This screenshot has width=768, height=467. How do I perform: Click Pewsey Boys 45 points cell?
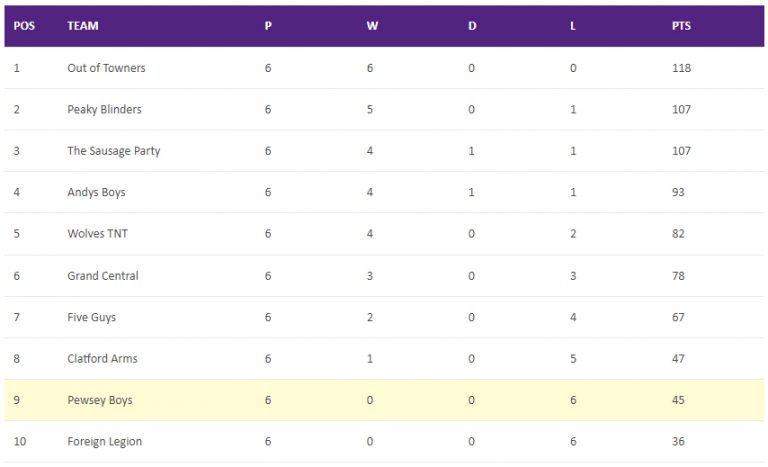(678, 400)
